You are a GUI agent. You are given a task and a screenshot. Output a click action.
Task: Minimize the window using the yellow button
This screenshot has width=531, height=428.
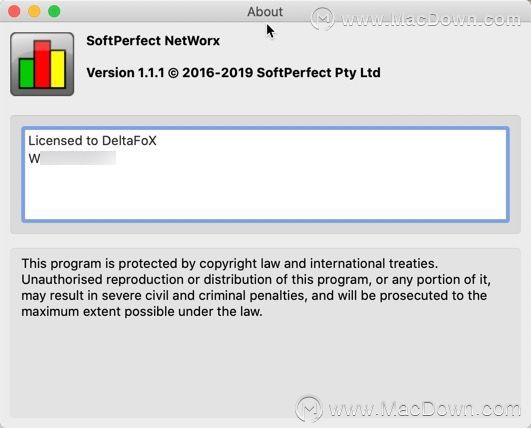click(34, 11)
